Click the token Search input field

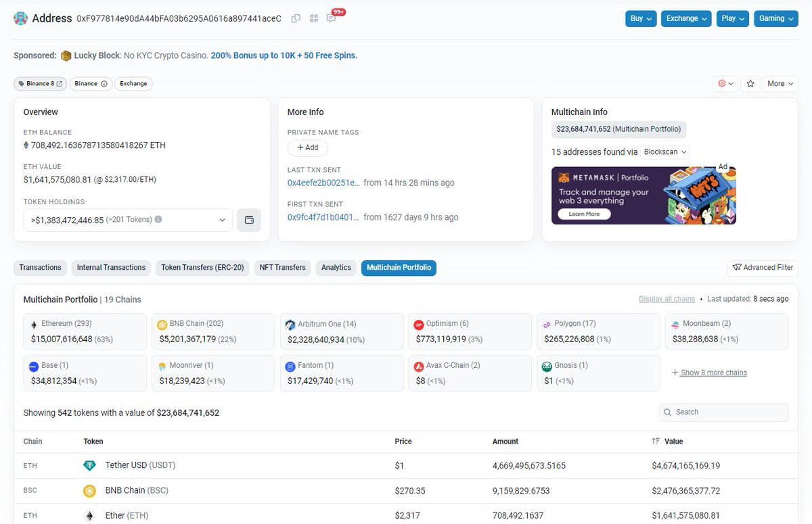[x=724, y=412]
